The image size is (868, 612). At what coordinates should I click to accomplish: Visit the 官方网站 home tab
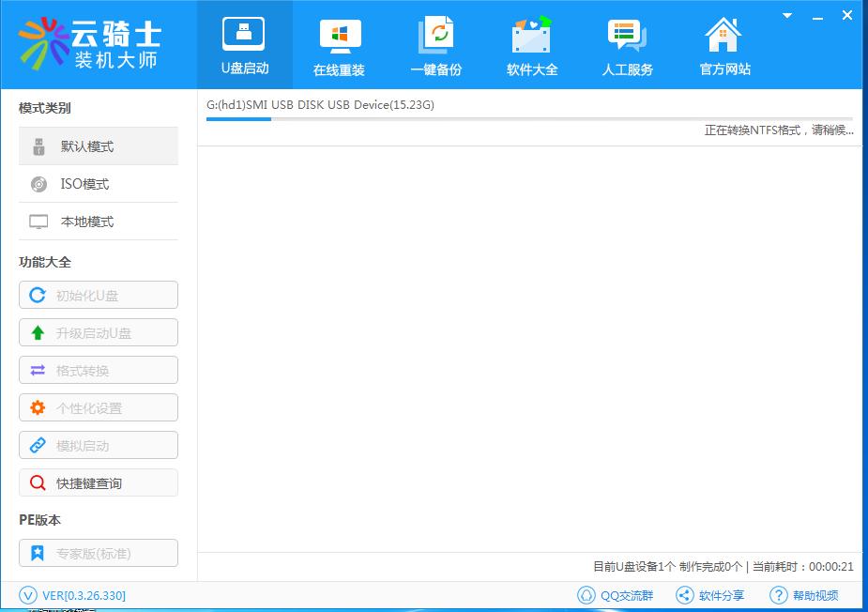click(x=724, y=46)
